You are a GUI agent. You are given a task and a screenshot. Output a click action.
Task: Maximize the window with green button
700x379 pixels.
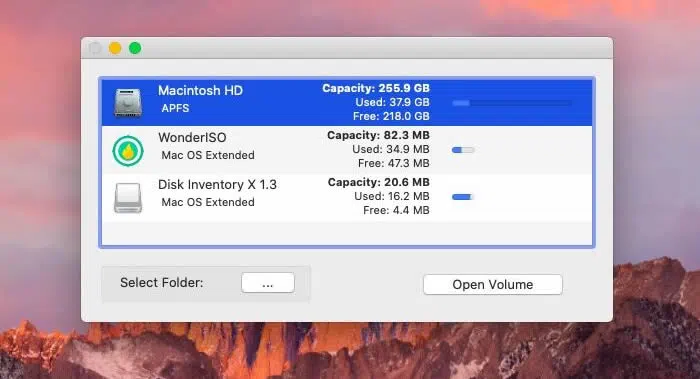(135, 48)
